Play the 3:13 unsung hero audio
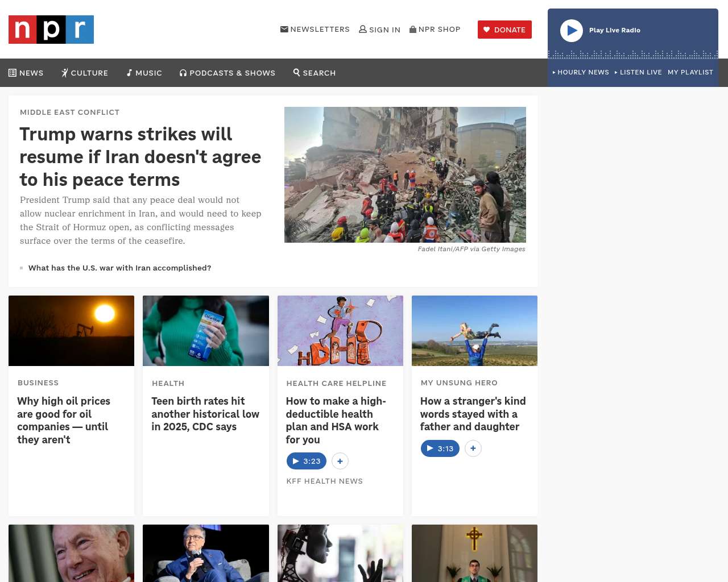This screenshot has width=728, height=582. 440,448
